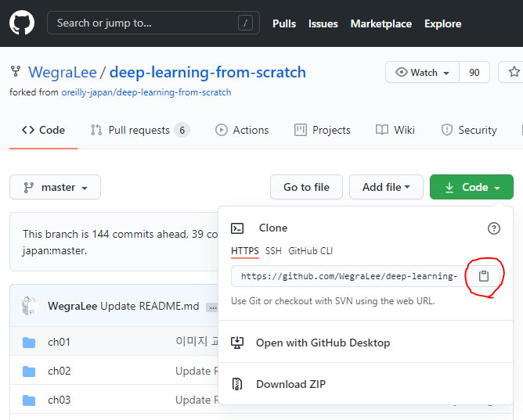Click the search slash shortcut key icon

coord(246,23)
